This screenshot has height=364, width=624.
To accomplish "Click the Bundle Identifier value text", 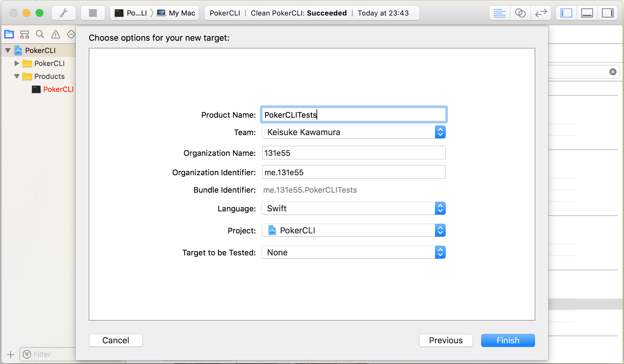I will (310, 190).
